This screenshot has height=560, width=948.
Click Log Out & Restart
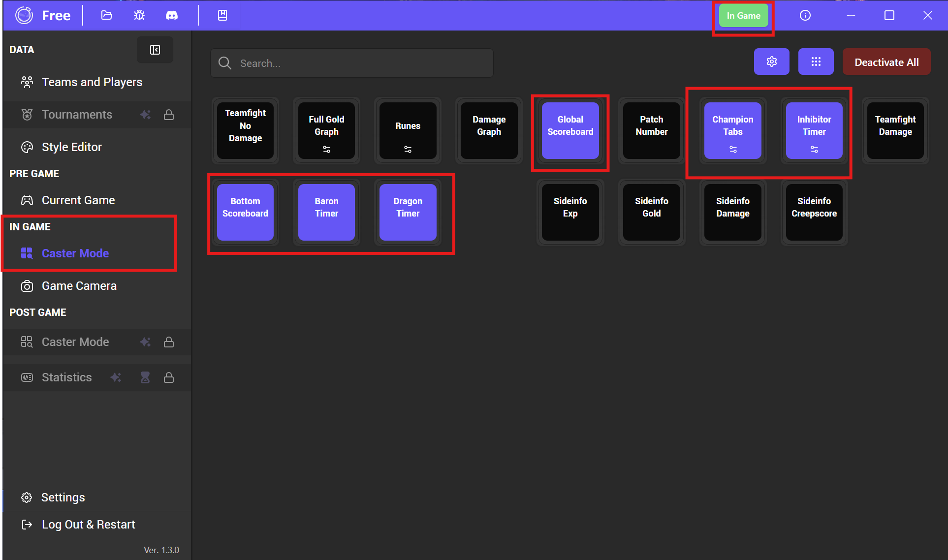coord(89,525)
